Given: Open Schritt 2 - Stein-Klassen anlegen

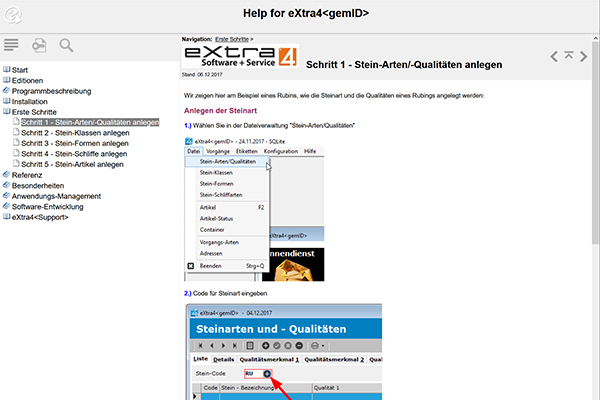Looking at the screenshot, I should 74,133.
